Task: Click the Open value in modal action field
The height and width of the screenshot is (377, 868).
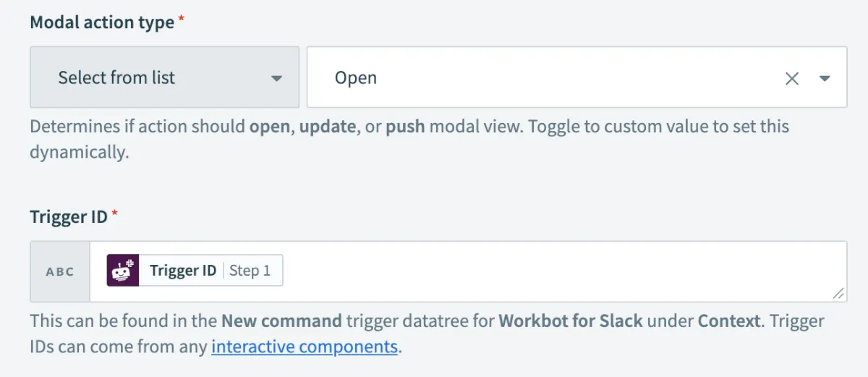Action: [356, 77]
